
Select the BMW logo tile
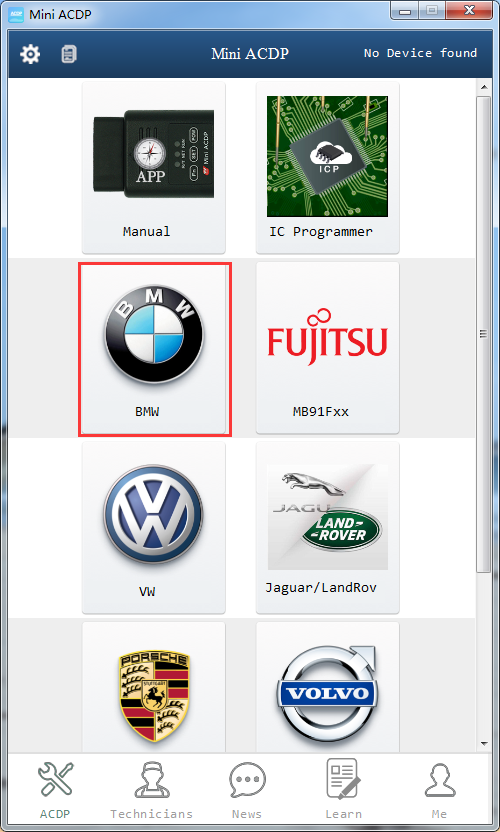click(x=154, y=349)
